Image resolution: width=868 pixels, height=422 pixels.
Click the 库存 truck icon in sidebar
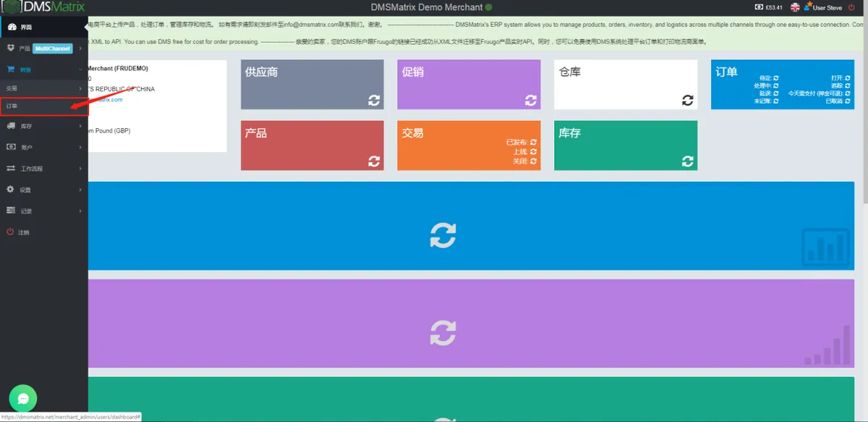11,126
